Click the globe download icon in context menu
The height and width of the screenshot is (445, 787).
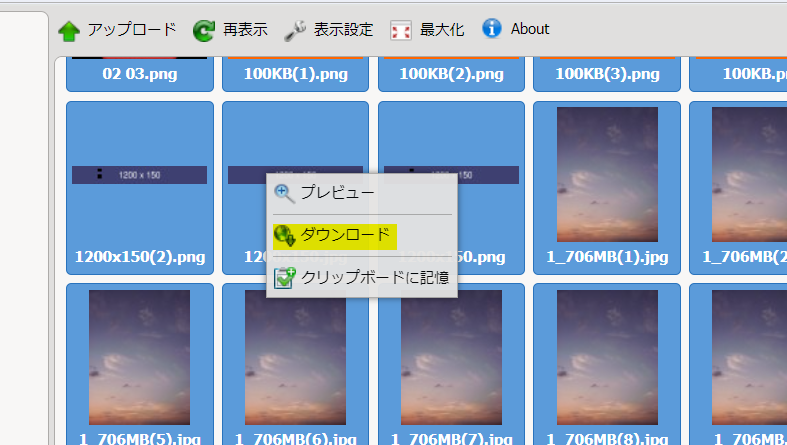[285, 235]
